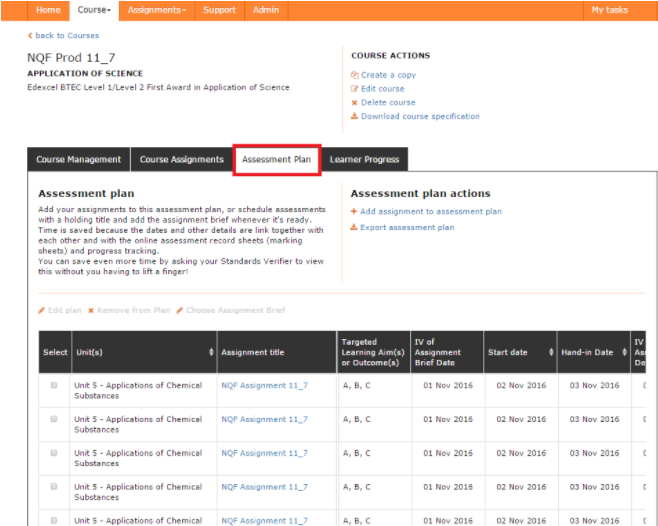Click the My tasks link
Screen dimensions: 658x526
(x=609, y=10)
